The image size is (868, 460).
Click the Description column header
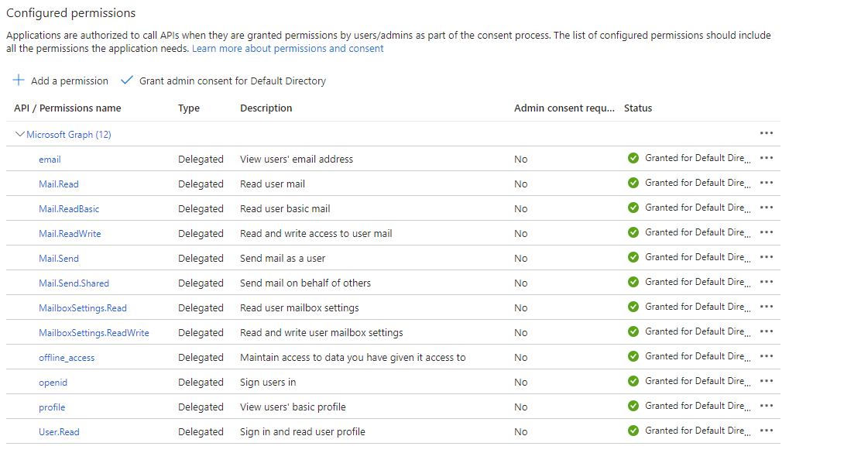click(266, 108)
